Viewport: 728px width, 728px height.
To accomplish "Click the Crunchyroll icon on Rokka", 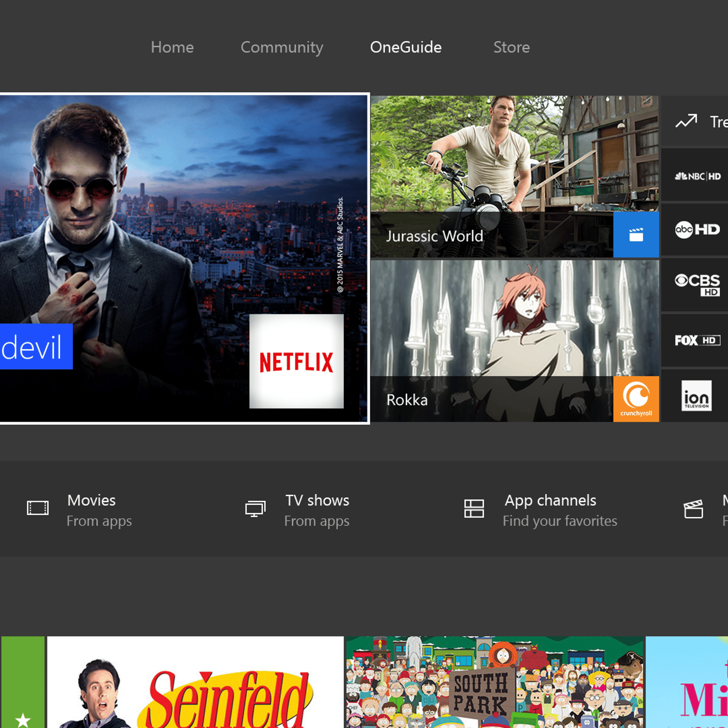I will coord(636,399).
